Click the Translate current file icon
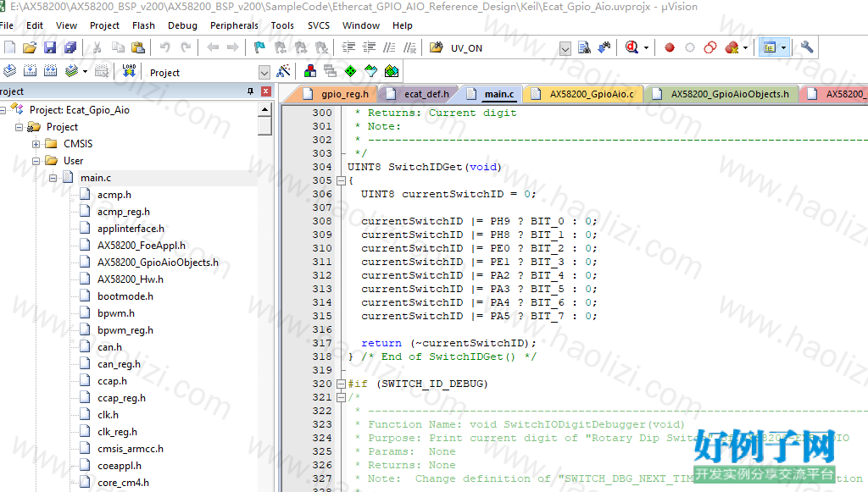The width and height of the screenshot is (868, 492). pyautogui.click(x=10, y=71)
